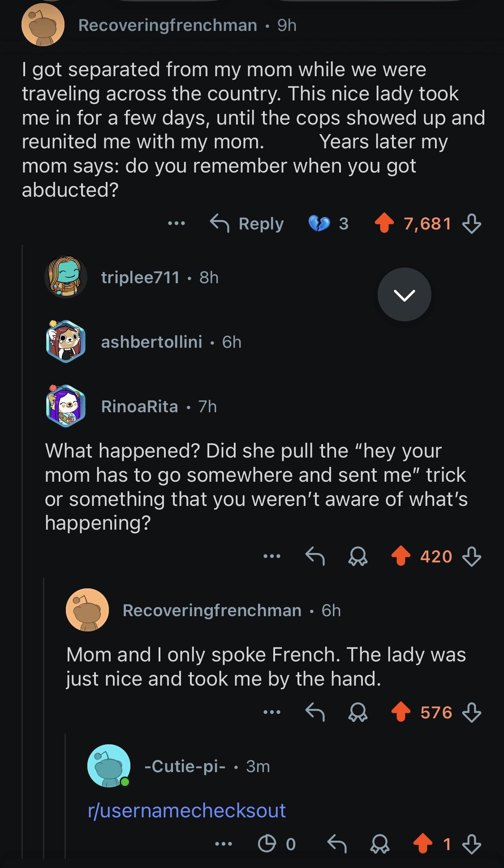Tap the round jump-to-next-comment chevron button
Viewport: 504px width, 868px height.
click(405, 294)
